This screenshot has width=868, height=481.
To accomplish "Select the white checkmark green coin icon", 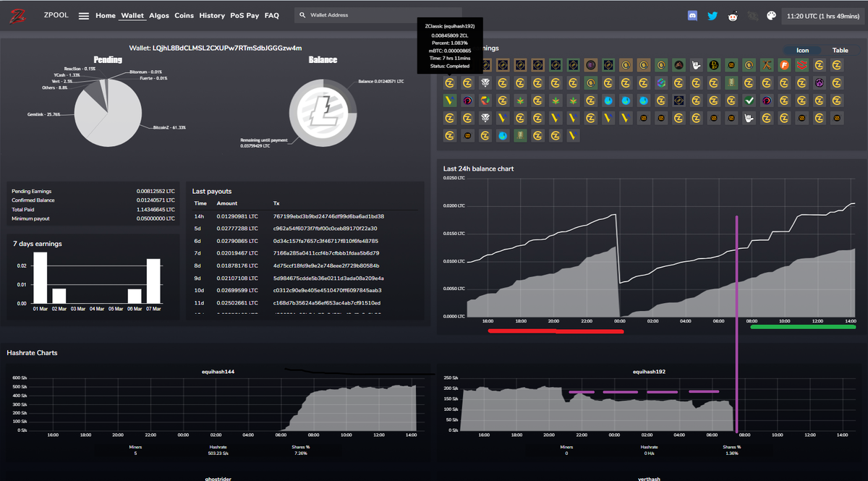I will pos(749,100).
